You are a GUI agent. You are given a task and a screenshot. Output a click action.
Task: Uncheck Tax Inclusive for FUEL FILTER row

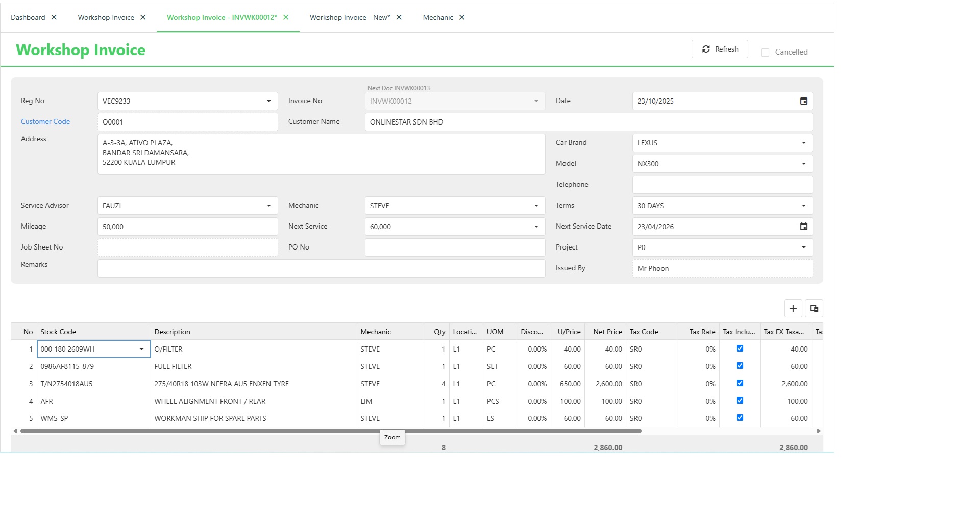point(740,366)
